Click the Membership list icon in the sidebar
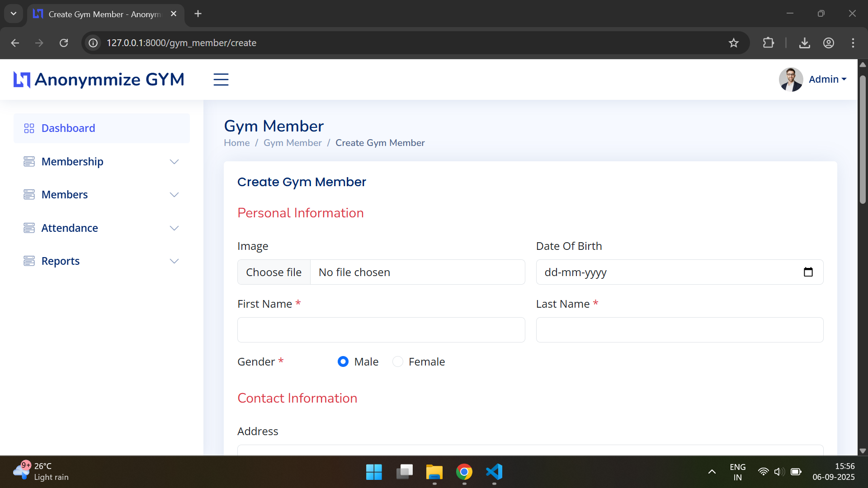The height and width of the screenshot is (488, 868). (x=29, y=161)
